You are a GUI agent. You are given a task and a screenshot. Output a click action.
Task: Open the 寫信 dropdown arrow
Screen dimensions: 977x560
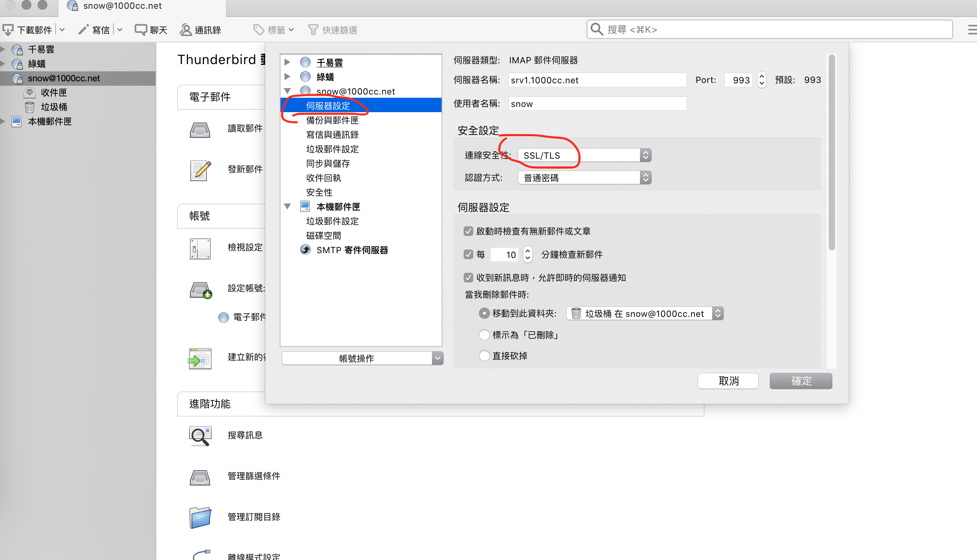click(x=119, y=30)
